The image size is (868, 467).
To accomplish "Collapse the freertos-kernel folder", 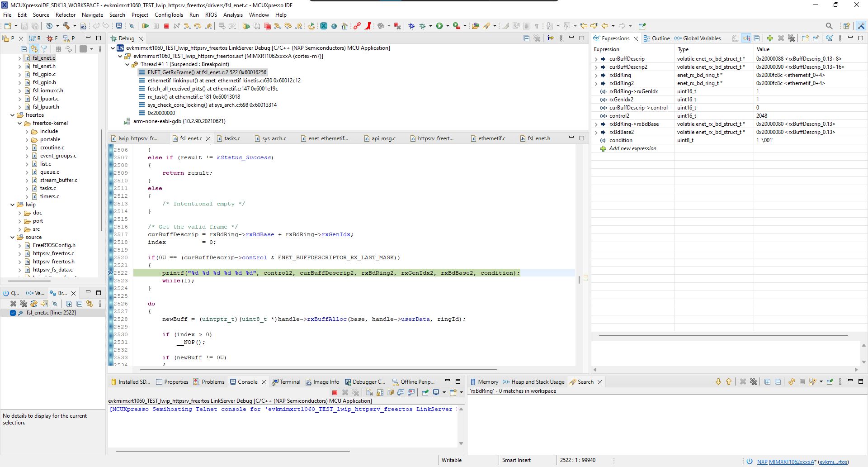I will pyautogui.click(x=19, y=123).
